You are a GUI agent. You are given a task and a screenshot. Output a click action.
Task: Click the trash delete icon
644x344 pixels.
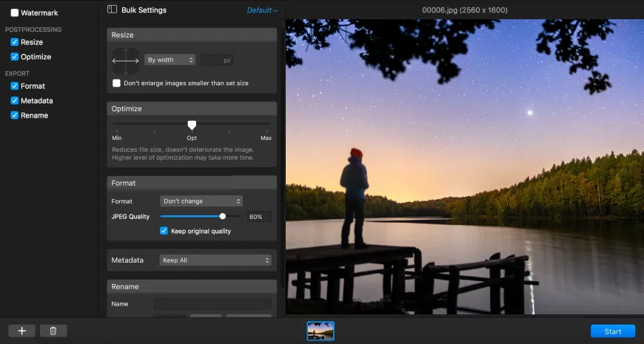[53, 331]
